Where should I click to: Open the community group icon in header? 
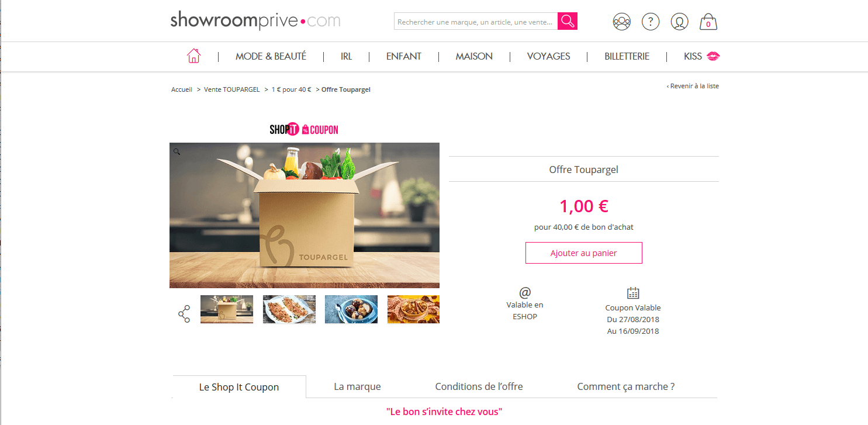click(622, 22)
